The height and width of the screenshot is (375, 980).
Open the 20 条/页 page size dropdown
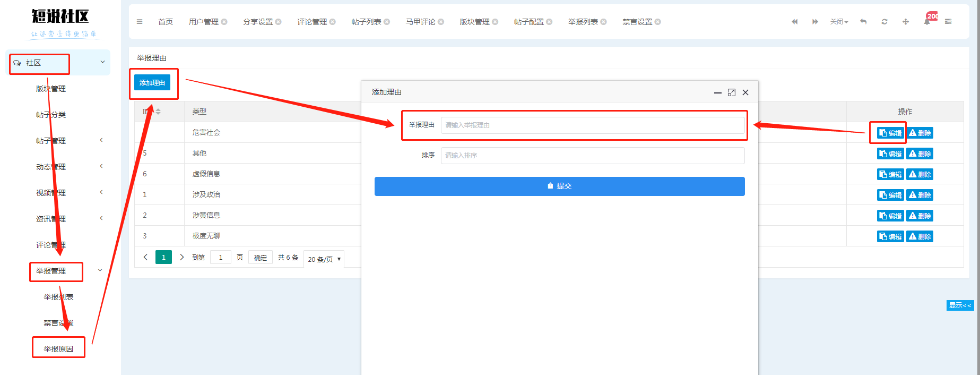tap(324, 259)
